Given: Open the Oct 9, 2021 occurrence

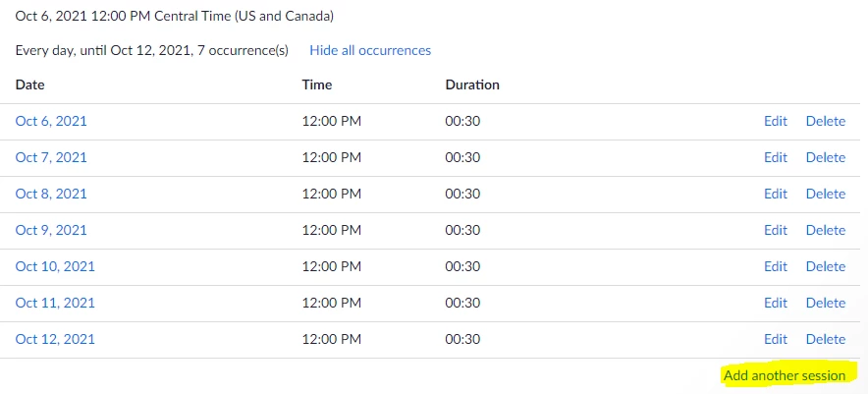Looking at the screenshot, I should click(x=51, y=230).
